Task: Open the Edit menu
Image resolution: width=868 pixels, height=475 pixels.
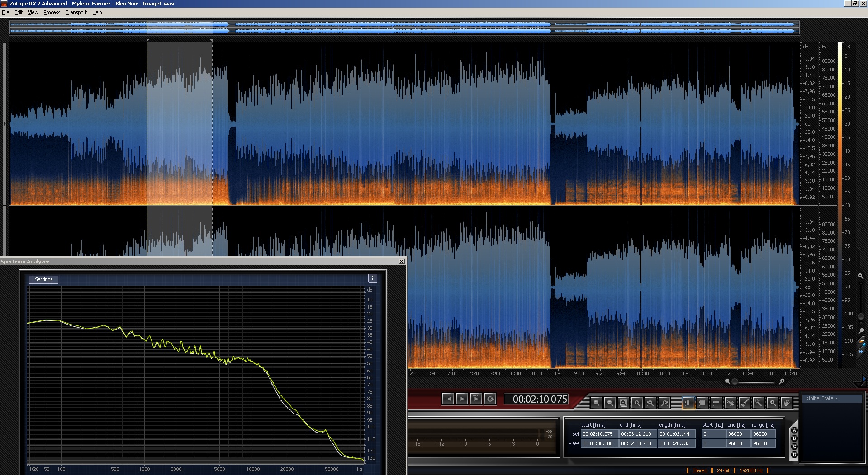Action: point(19,12)
